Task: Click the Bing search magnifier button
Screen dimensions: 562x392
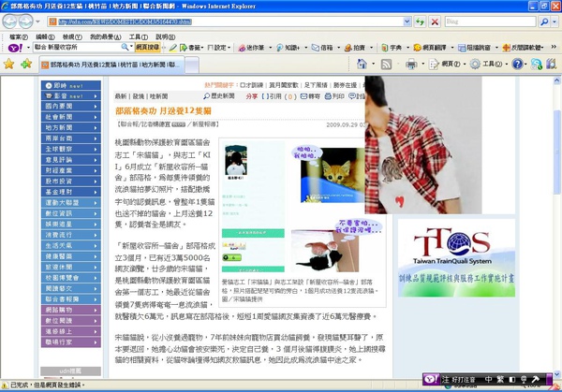Action: coord(543,22)
